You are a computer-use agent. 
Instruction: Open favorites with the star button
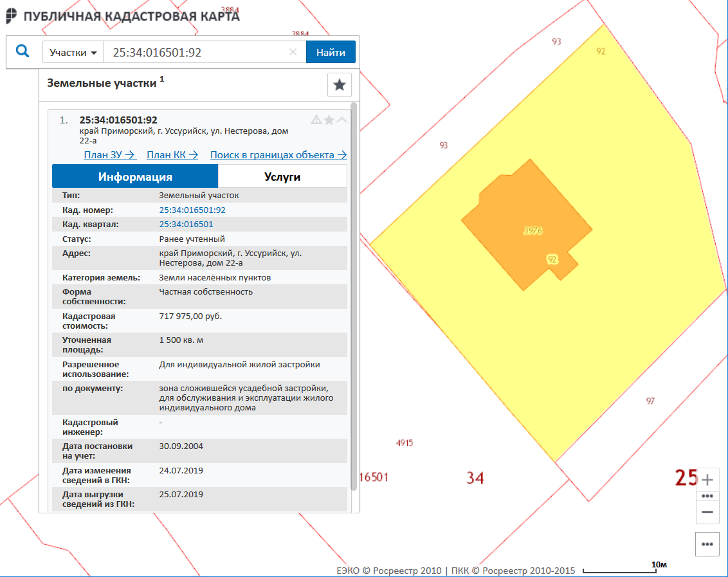click(x=340, y=85)
